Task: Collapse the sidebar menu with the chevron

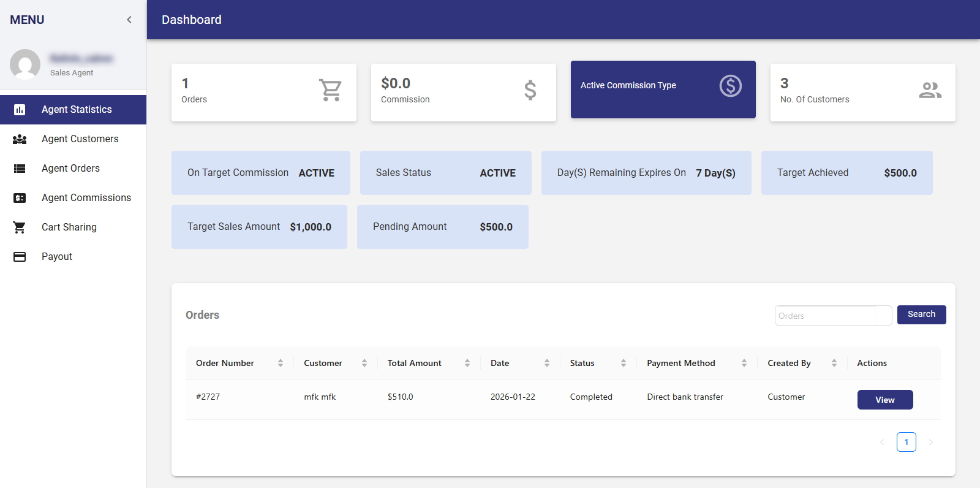Action: click(129, 20)
